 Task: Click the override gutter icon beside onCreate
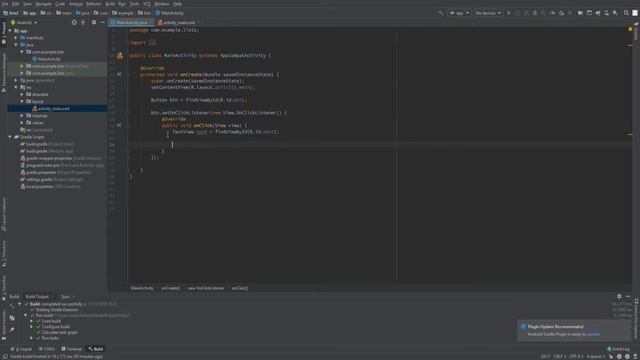click(119, 74)
